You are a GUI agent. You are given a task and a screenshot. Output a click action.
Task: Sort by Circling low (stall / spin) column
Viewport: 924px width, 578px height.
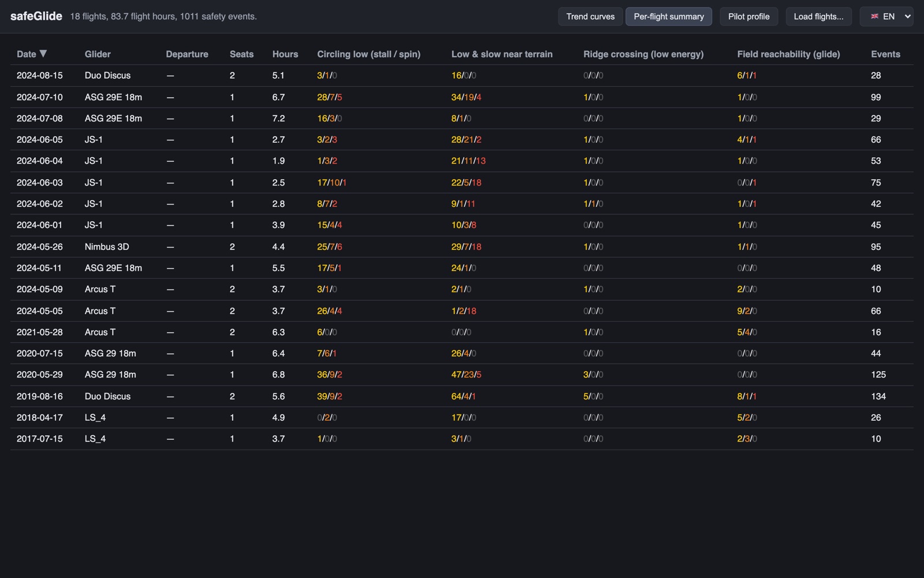coord(368,54)
